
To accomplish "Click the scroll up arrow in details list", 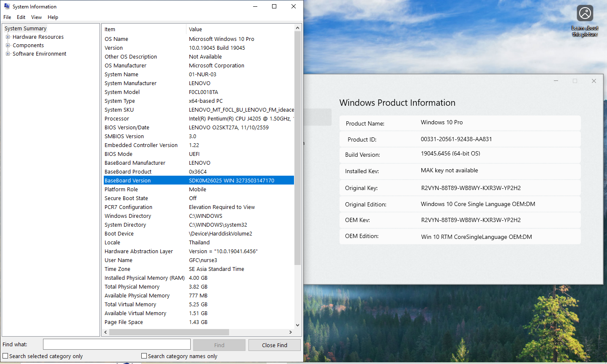I will click(298, 28).
